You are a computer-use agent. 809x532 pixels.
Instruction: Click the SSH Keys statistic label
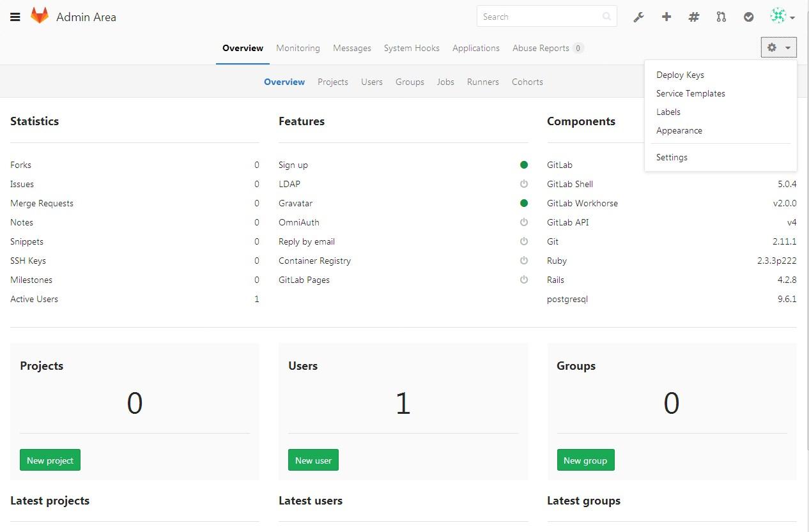point(28,261)
